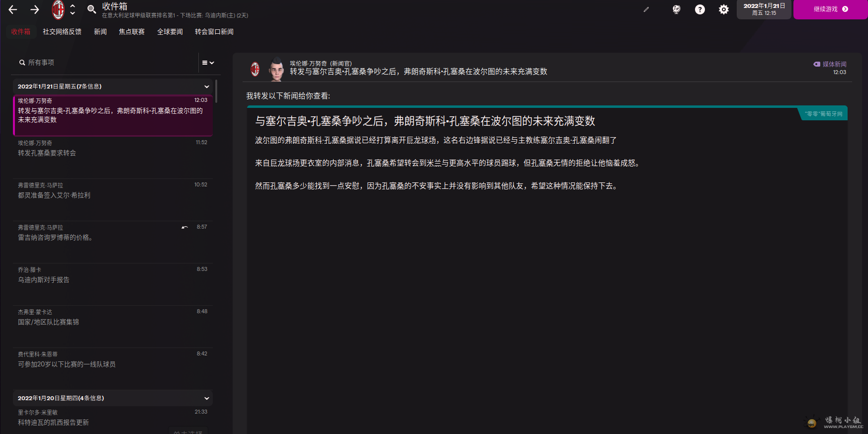Open the AC Milan club badge menu

click(x=59, y=9)
